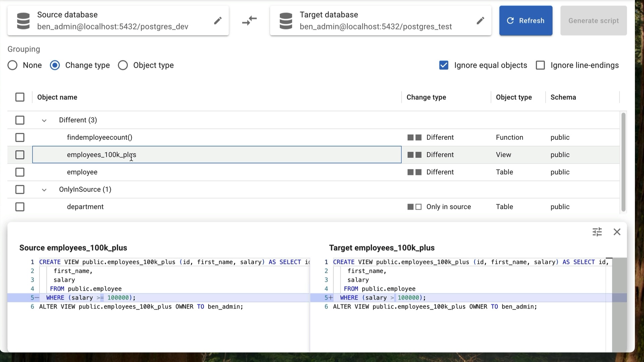Select the Object type grouping option

coord(123,65)
